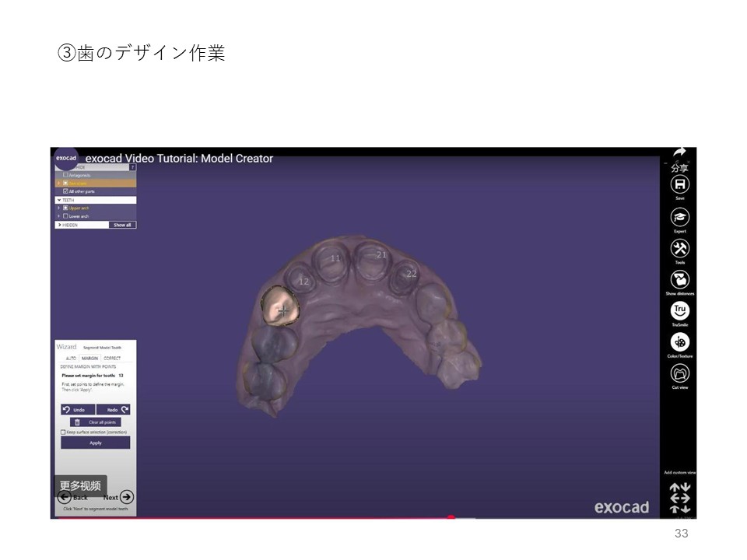
Task: Tick the Lower arch checkbox
Action: (65, 216)
